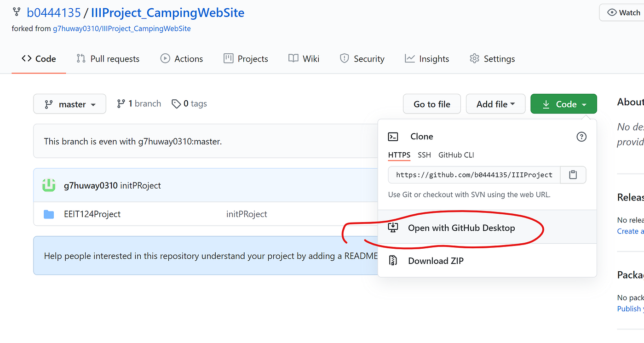Open the master branch dropdown
644x343 pixels.
tap(70, 104)
